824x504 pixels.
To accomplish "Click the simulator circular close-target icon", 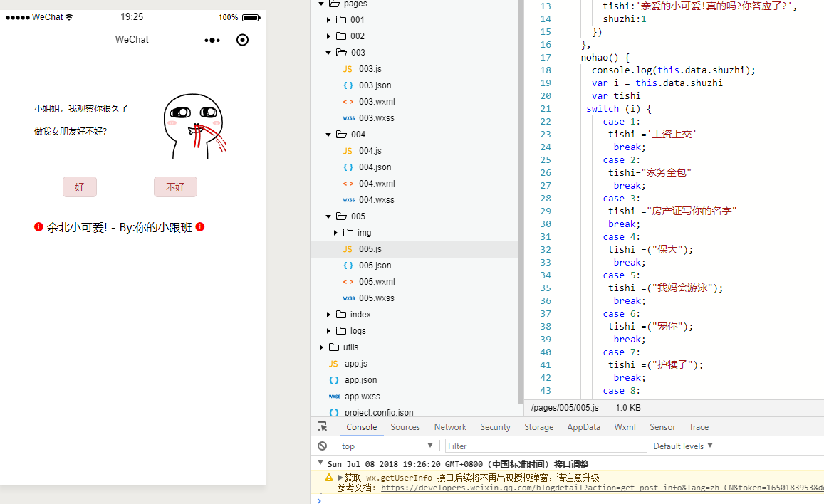I will [x=242, y=40].
